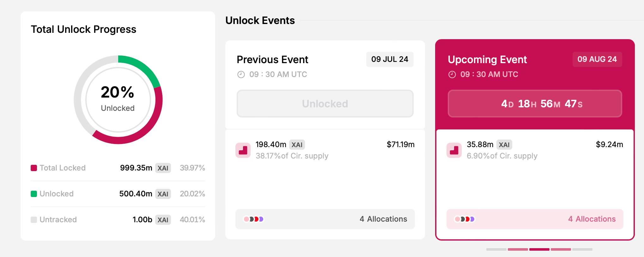Click the gray Untracked legend square
Viewport: 644px width, 257px height.
pos(34,220)
